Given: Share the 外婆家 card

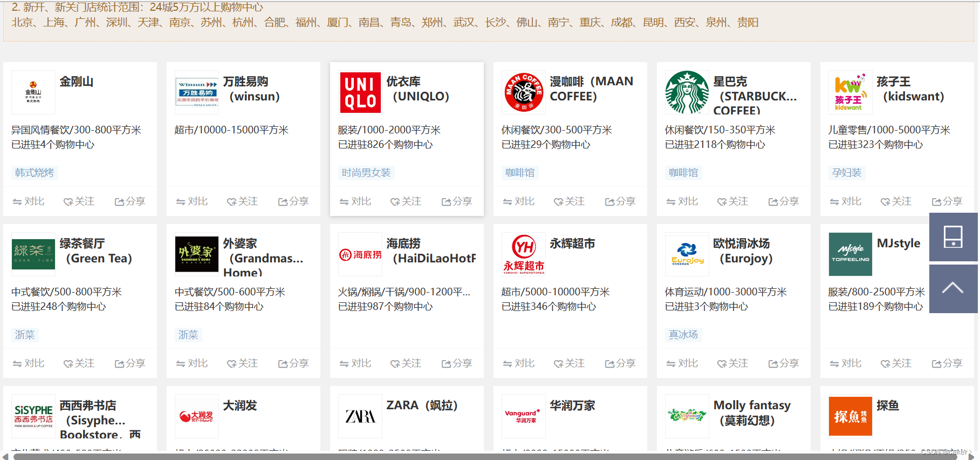Looking at the screenshot, I should [293, 363].
